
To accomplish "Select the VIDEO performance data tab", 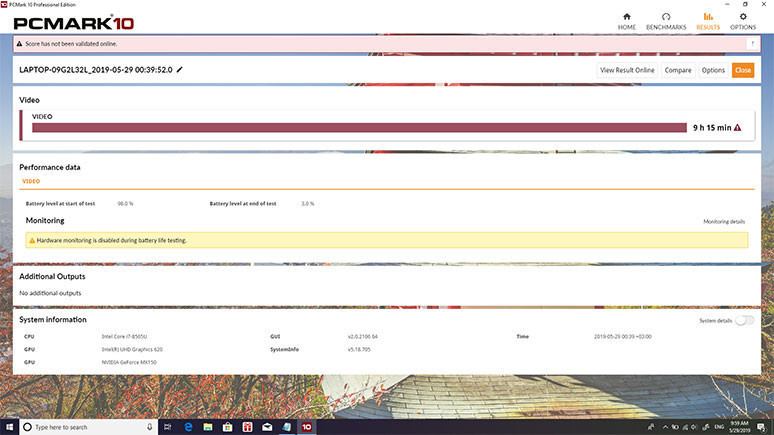I will tap(31, 181).
